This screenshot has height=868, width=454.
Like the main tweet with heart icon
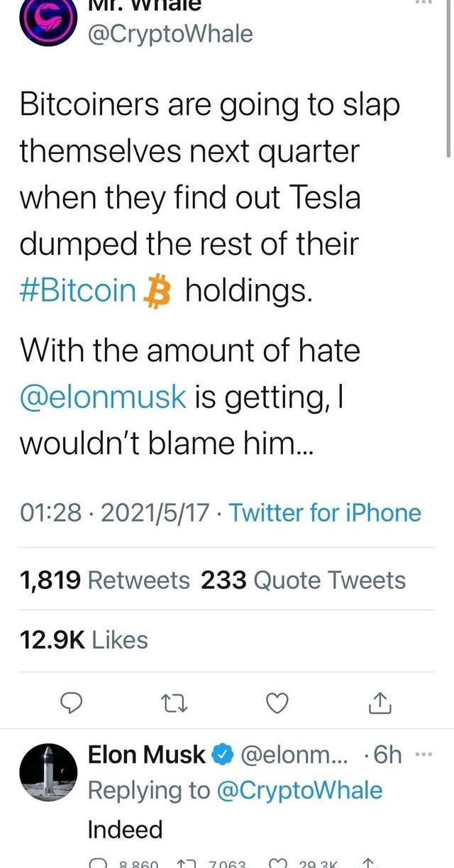coord(277,702)
